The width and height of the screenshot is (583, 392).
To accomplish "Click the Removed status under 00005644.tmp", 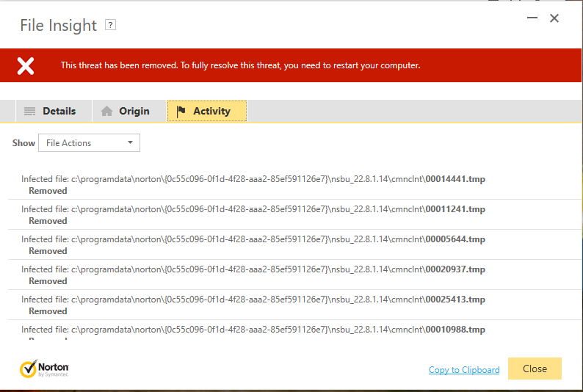I will (48, 251).
